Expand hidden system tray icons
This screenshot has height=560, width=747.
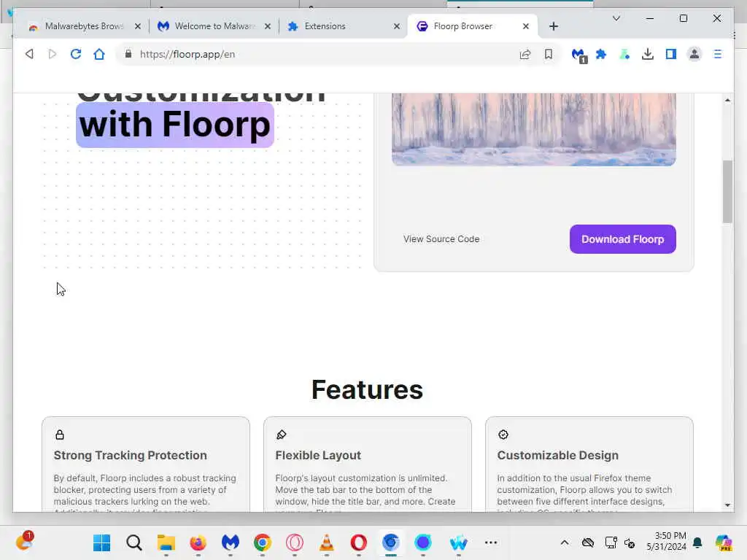[565, 542]
